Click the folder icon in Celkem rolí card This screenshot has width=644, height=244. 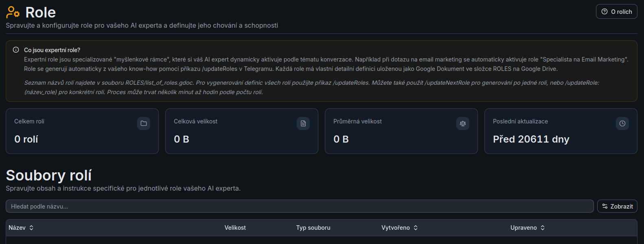pos(144,123)
